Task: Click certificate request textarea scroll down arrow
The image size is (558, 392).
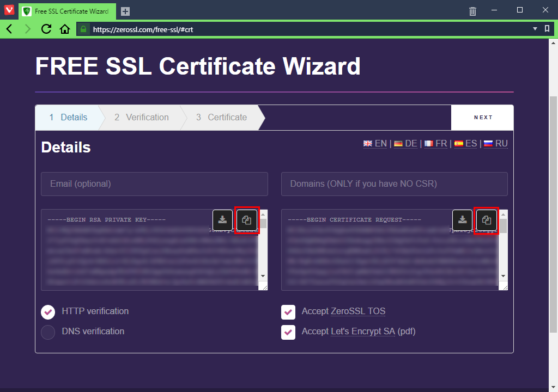Action: point(503,275)
